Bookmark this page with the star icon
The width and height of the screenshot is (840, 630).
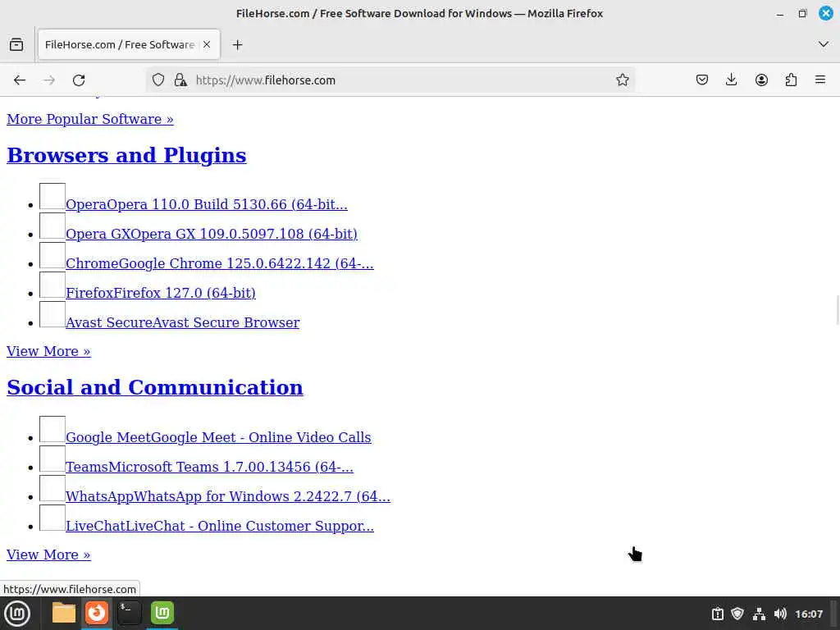(622, 80)
